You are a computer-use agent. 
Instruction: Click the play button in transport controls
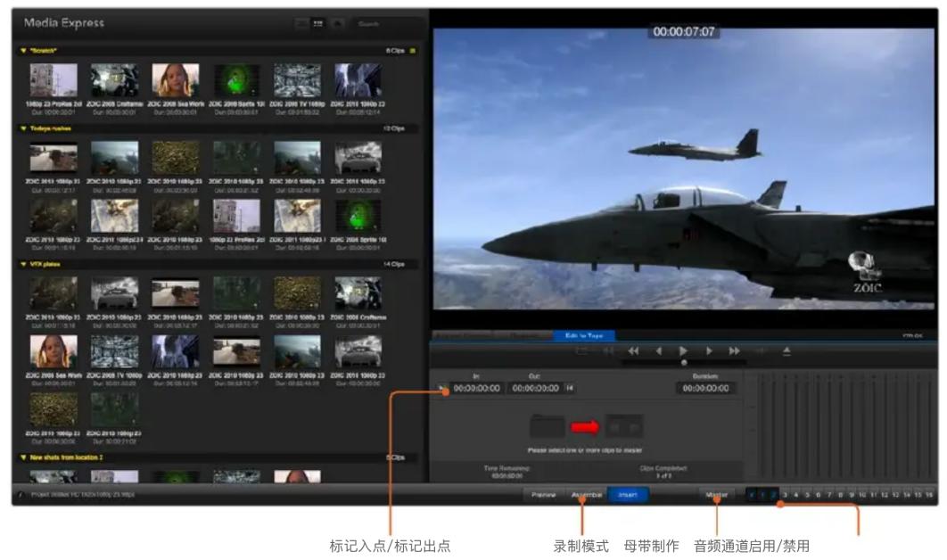point(683,351)
